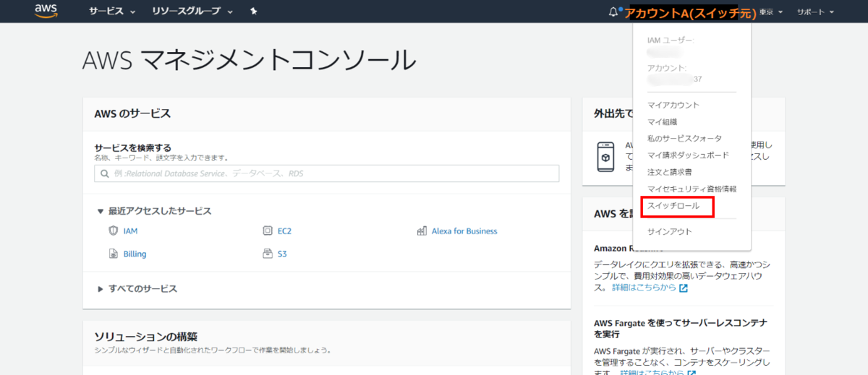The width and height of the screenshot is (868, 375).
Task: Click the AWS logo
Action: [x=45, y=11]
